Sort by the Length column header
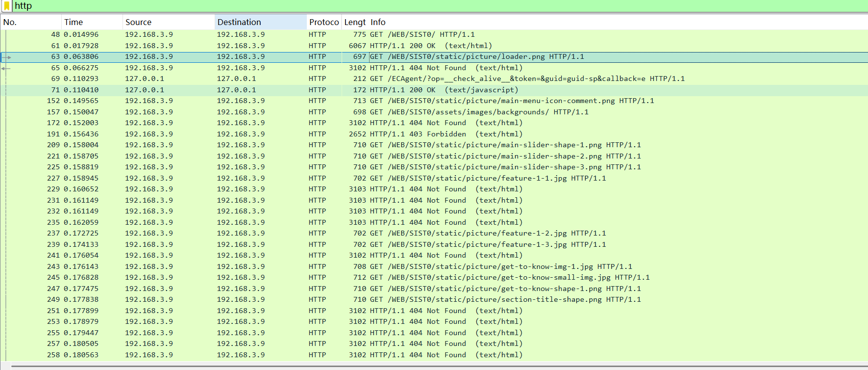 click(x=355, y=22)
